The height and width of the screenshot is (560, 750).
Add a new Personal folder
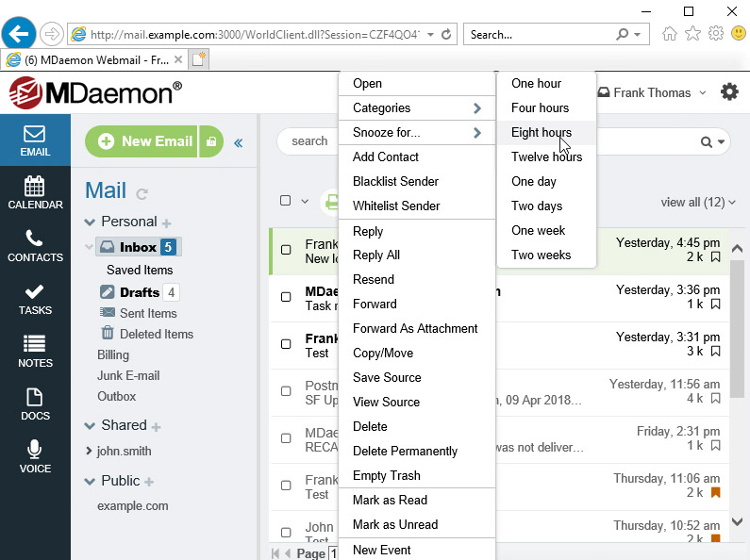pyautogui.click(x=166, y=223)
